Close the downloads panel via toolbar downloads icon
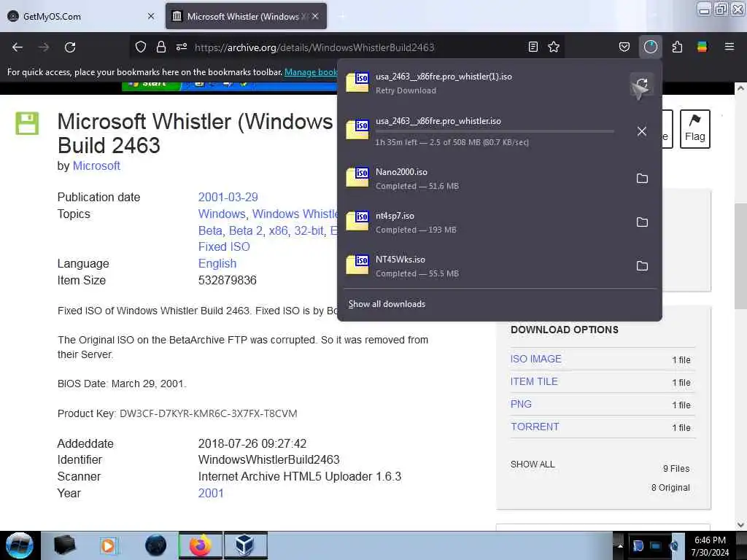Viewport: 747px width, 560px height. [650, 47]
